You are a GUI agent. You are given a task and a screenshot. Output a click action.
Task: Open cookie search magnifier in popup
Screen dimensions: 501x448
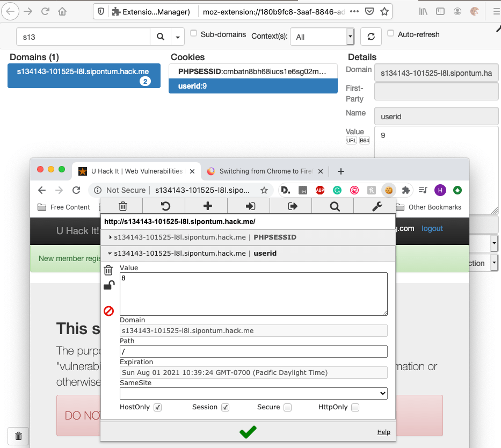click(x=335, y=206)
